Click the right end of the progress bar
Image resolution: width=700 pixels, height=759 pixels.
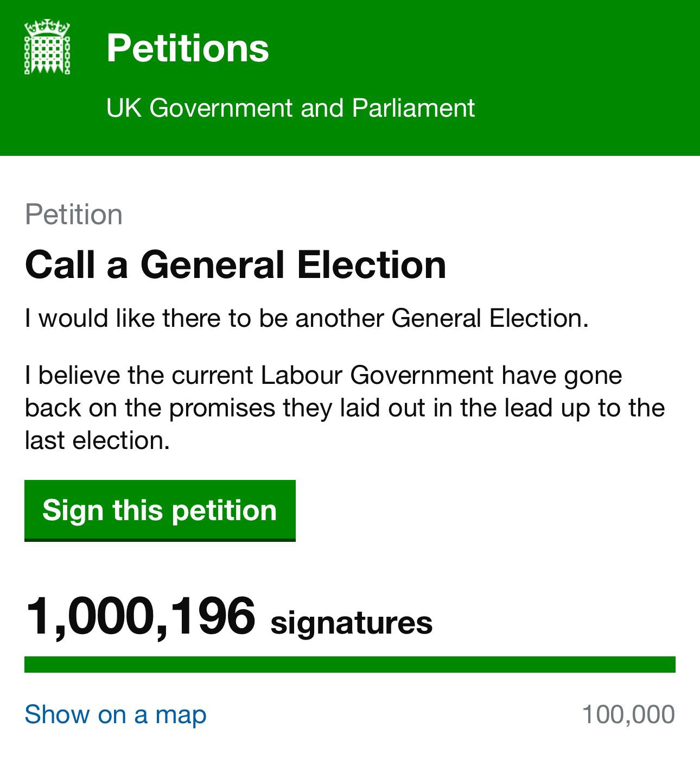pyautogui.click(x=670, y=665)
